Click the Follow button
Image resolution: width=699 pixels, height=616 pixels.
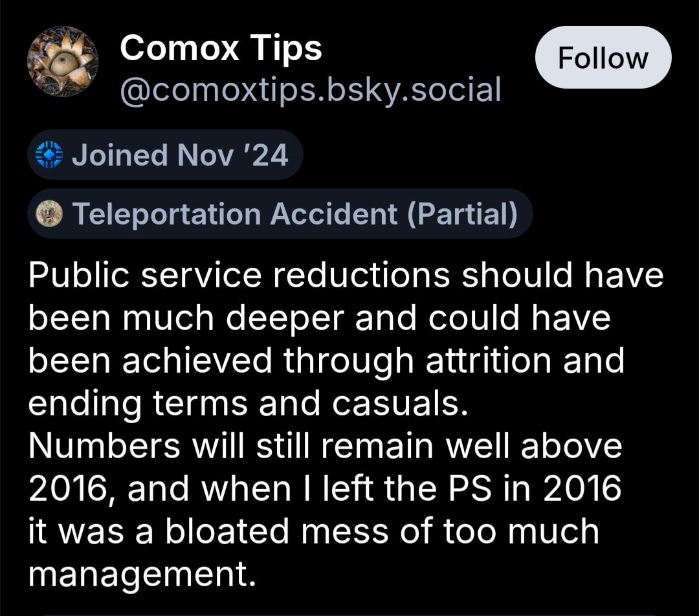click(603, 58)
